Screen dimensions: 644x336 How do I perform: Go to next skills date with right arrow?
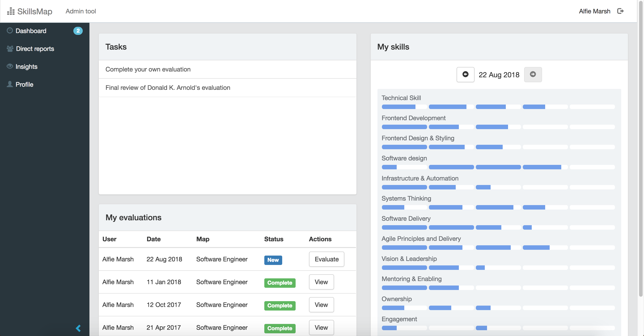tap(532, 74)
